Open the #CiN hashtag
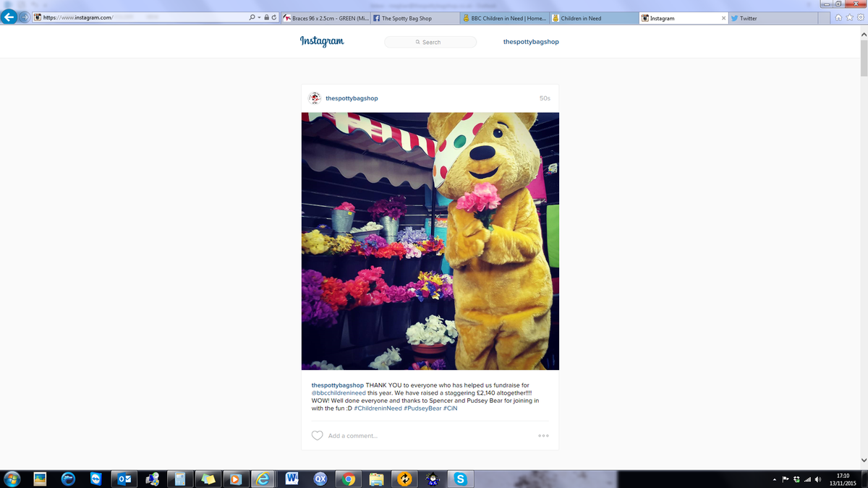 click(451, 408)
